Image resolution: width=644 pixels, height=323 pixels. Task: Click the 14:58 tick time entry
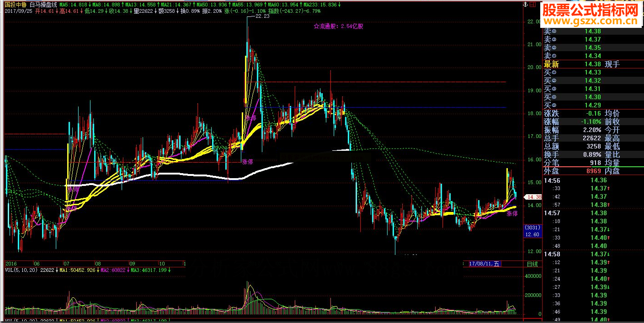pyautogui.click(x=552, y=254)
